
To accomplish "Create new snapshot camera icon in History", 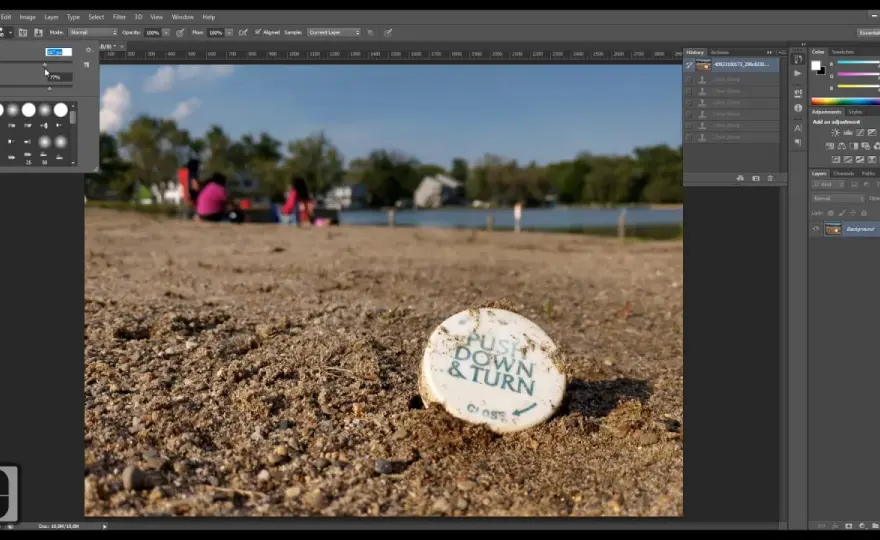I will (756, 179).
